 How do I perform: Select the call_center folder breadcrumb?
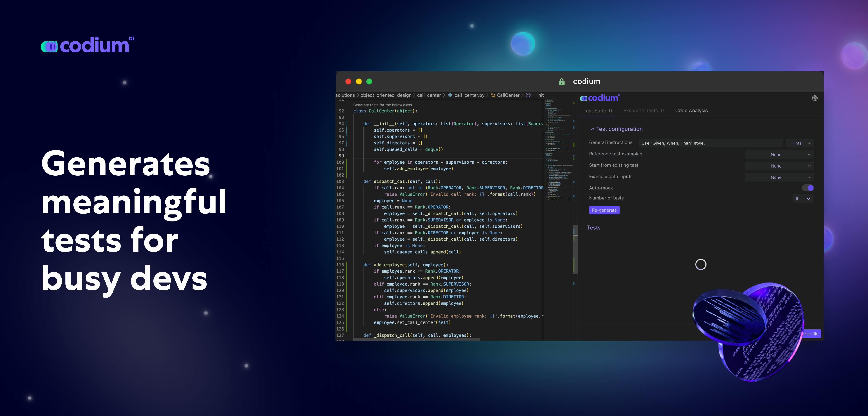point(429,95)
